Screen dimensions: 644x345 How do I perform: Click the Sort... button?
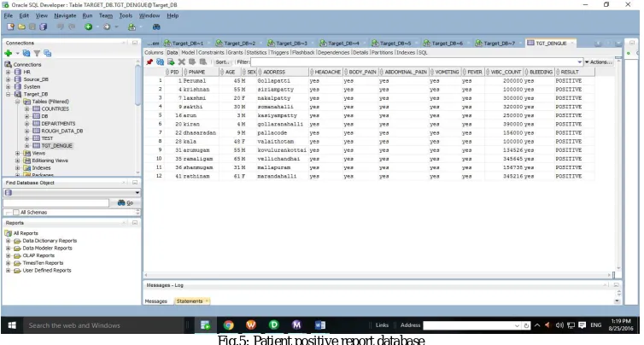point(222,62)
